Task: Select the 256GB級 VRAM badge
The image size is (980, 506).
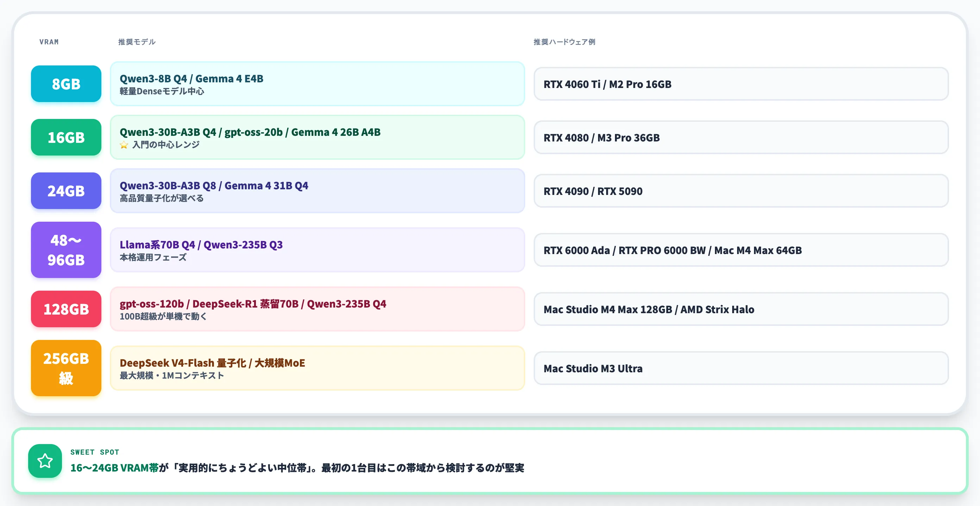Action: tap(66, 368)
